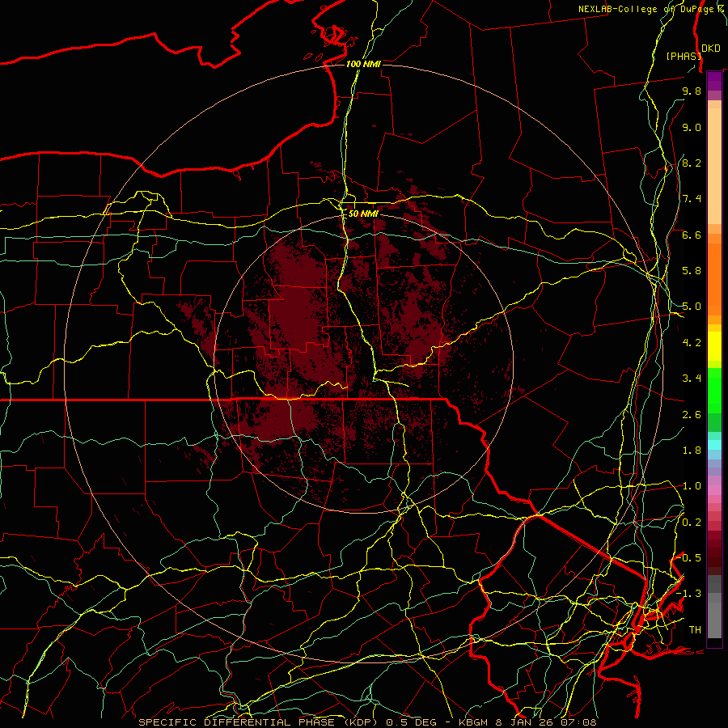Click the 4.2 value on the scale
Screen dimensions: 728x728
click(692, 343)
